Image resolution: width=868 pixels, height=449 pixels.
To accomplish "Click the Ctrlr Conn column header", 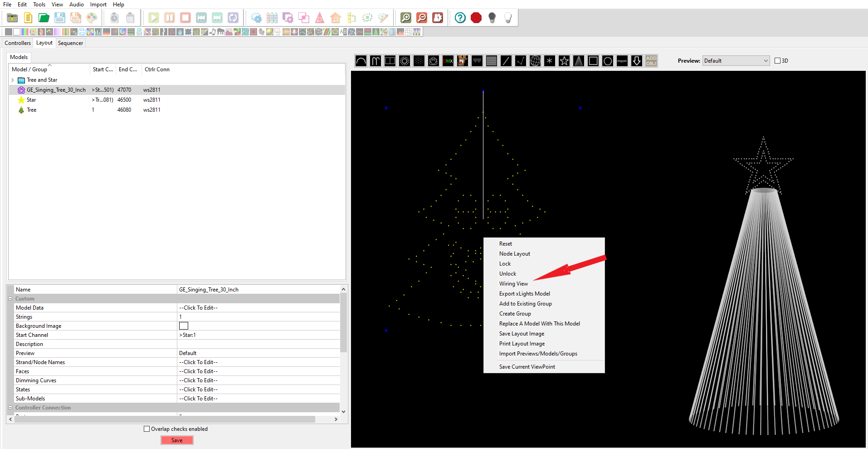I will click(157, 69).
